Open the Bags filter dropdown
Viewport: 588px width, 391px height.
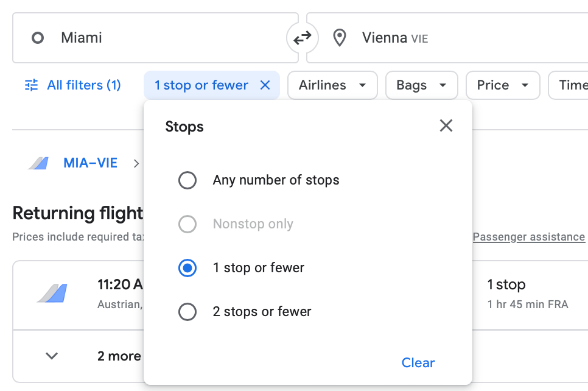coord(421,85)
